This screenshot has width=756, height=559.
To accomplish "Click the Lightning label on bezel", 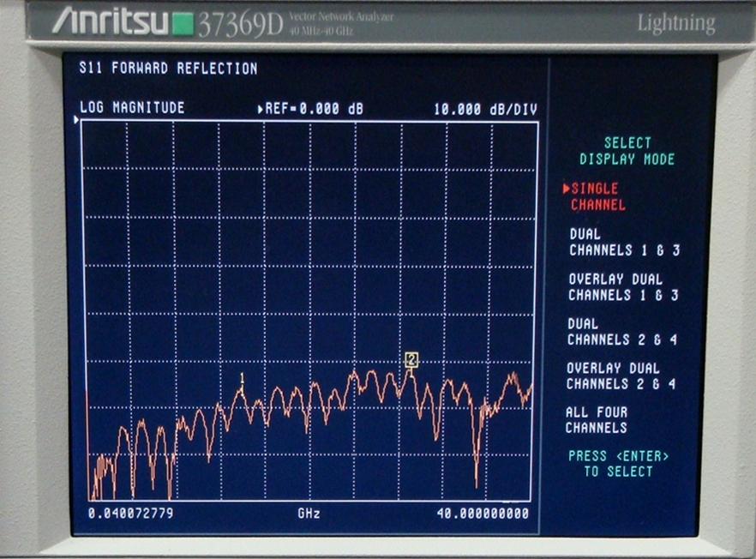I will 676,24.
